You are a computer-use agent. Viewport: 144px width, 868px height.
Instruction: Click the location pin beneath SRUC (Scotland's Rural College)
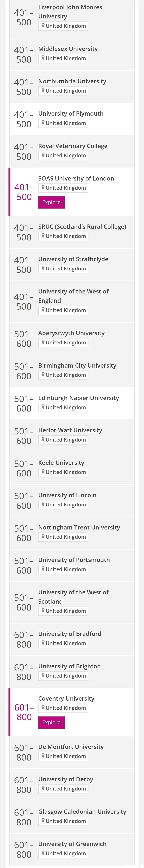click(x=43, y=236)
